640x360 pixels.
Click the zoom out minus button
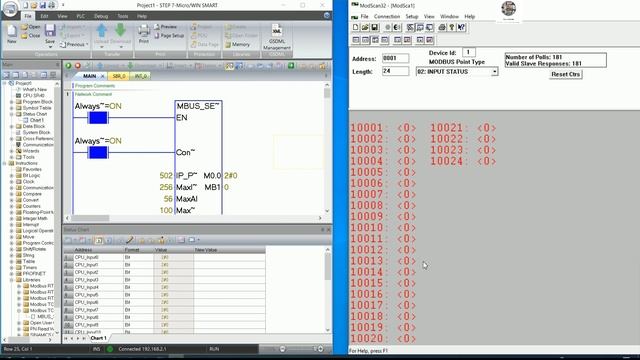(282, 349)
